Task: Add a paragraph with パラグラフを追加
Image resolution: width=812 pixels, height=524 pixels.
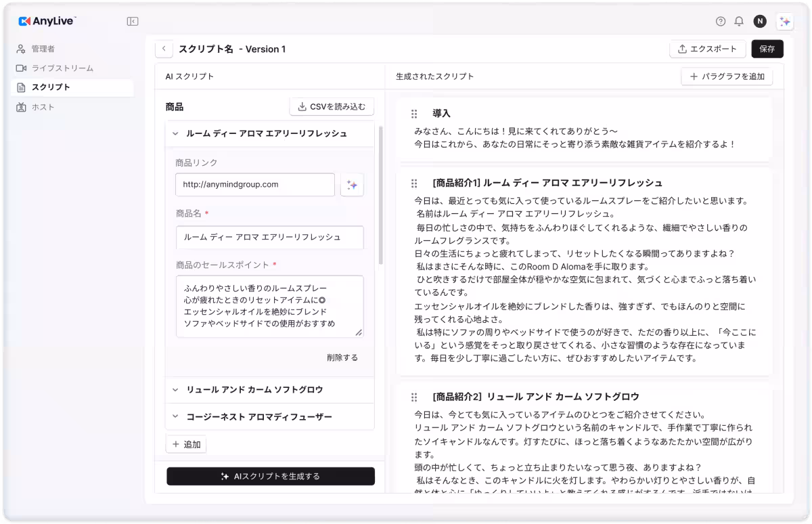Action: 727,77
